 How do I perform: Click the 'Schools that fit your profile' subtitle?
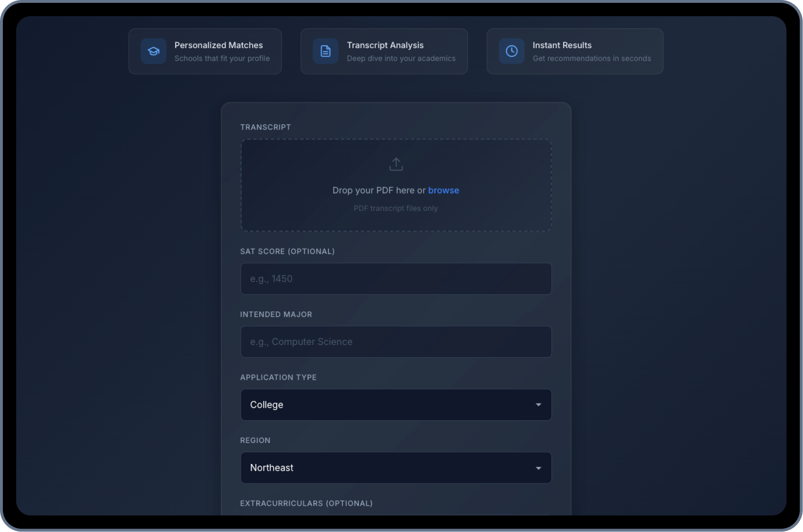click(222, 59)
